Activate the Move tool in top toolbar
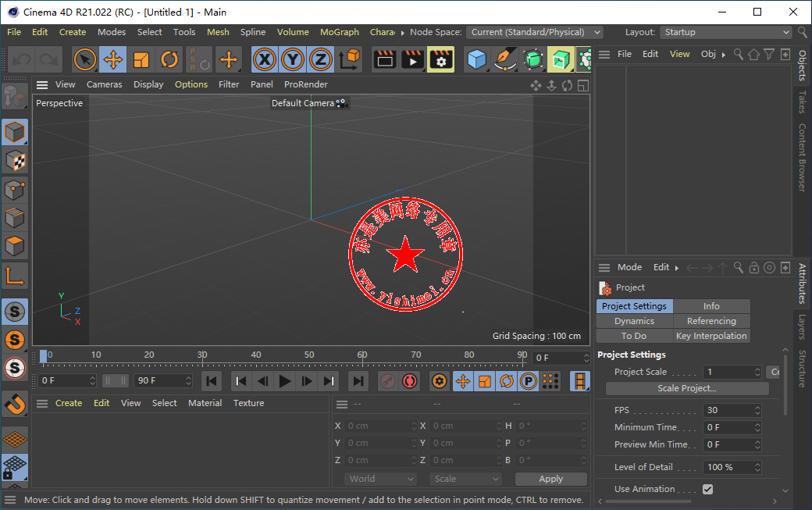This screenshot has height=510, width=812. click(113, 59)
